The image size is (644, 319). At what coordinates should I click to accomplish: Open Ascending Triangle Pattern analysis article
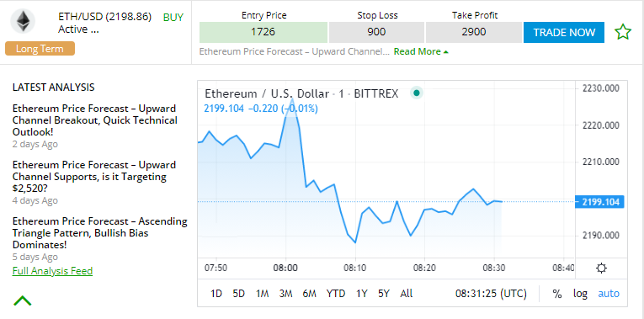pyautogui.click(x=100, y=233)
